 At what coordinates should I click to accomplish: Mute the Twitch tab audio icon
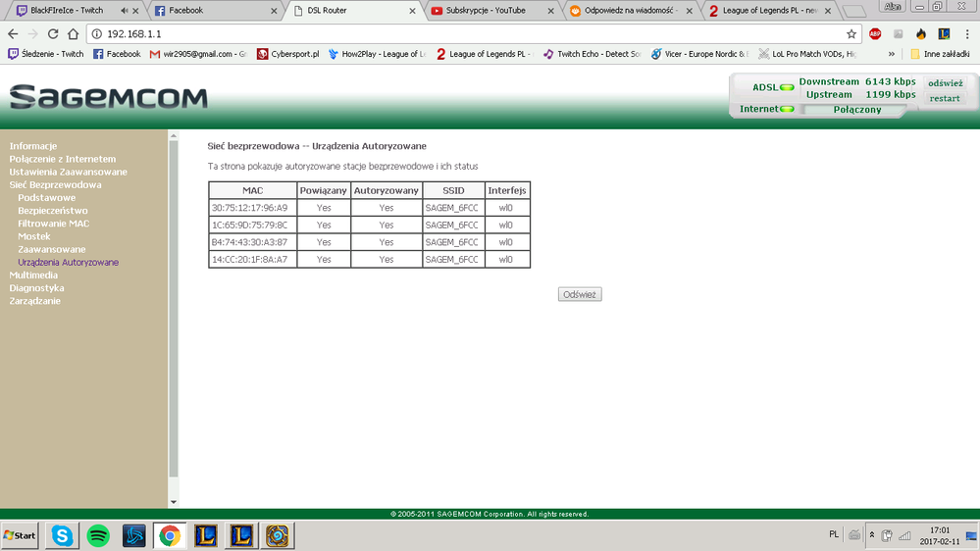click(x=125, y=11)
